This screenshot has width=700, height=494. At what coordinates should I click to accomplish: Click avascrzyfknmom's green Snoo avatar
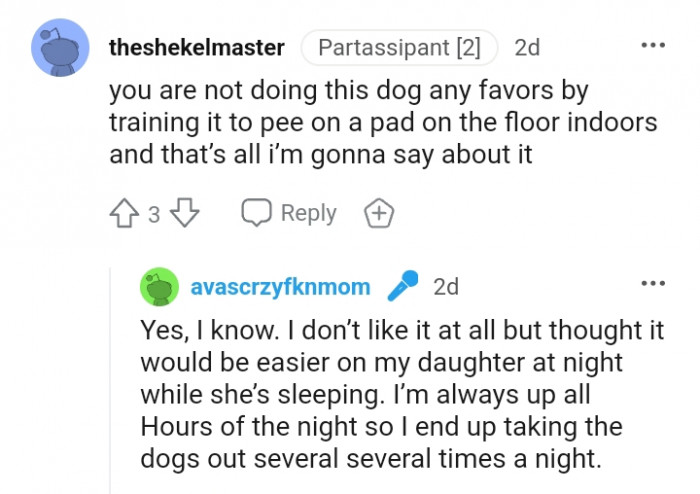pos(158,288)
